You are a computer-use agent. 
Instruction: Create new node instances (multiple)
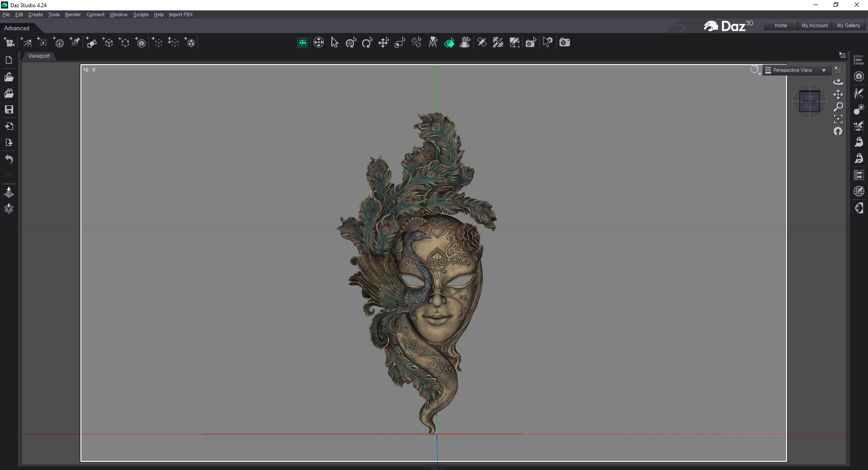(x=173, y=42)
